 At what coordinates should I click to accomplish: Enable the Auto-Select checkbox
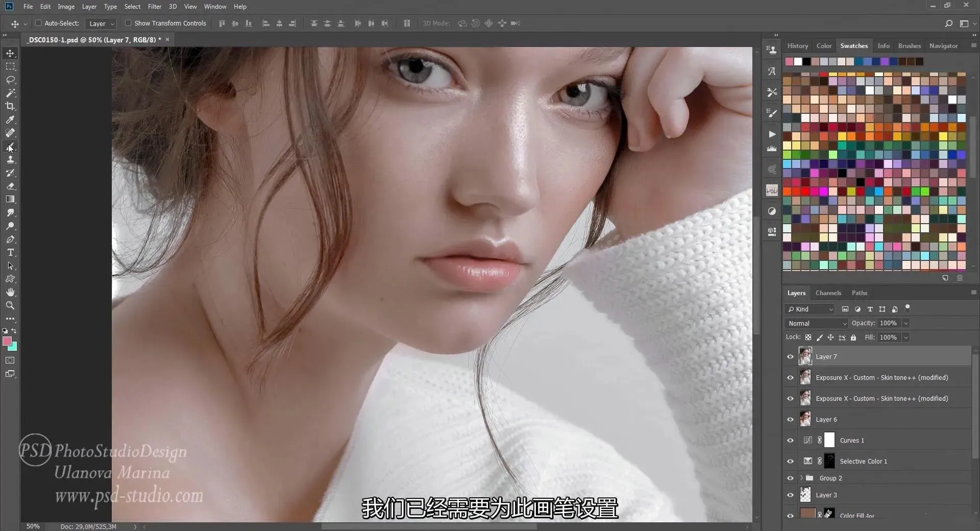tap(38, 23)
